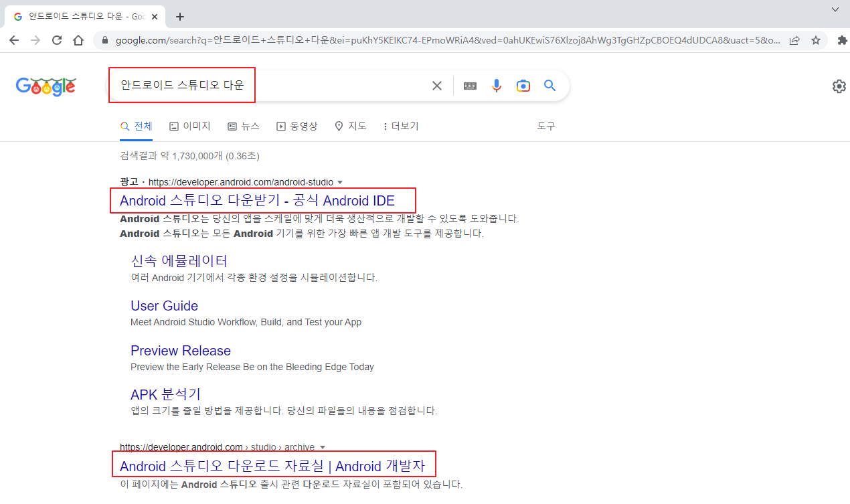The image size is (850, 504).
Task: Expand the ad URL dropdown arrow
Action: (340, 182)
